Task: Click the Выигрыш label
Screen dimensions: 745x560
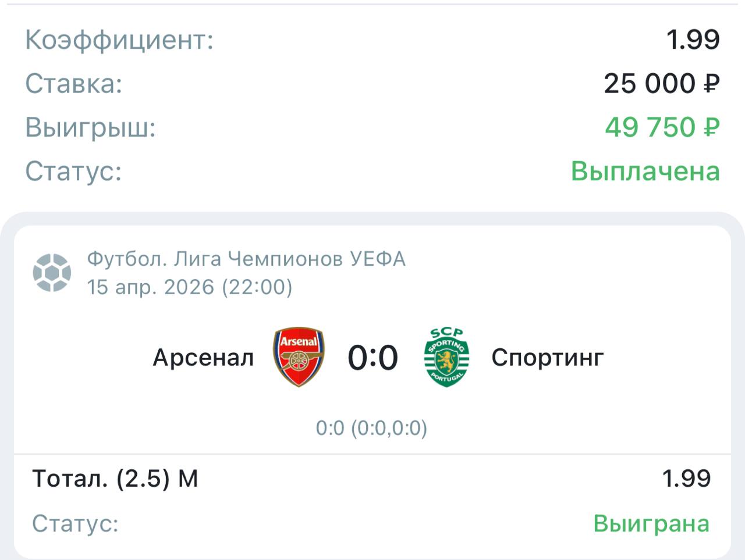Action: 91,127
